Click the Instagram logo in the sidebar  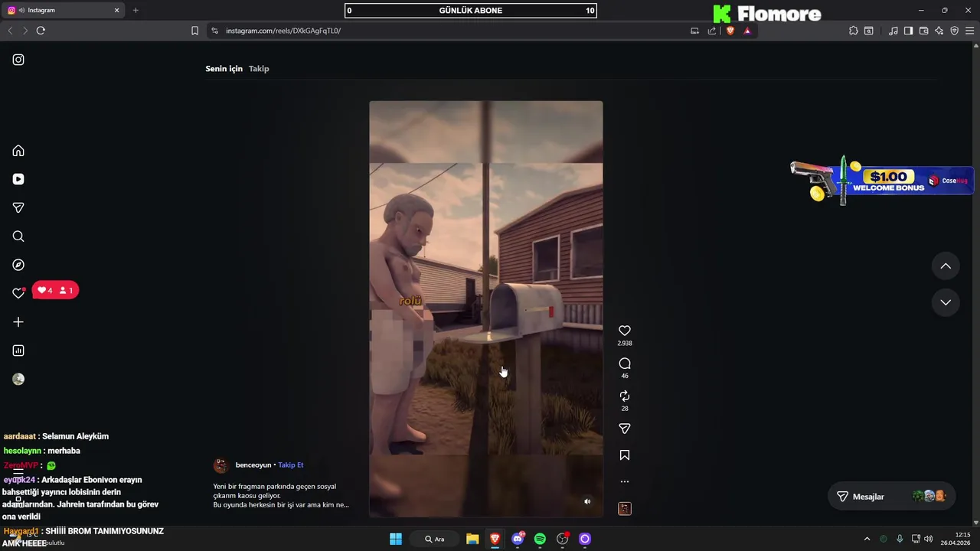coord(18,60)
